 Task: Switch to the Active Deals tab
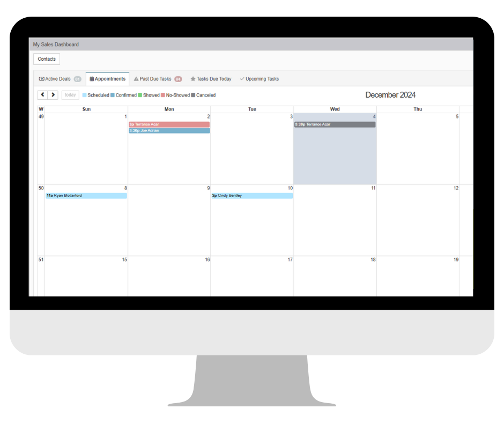coord(60,79)
